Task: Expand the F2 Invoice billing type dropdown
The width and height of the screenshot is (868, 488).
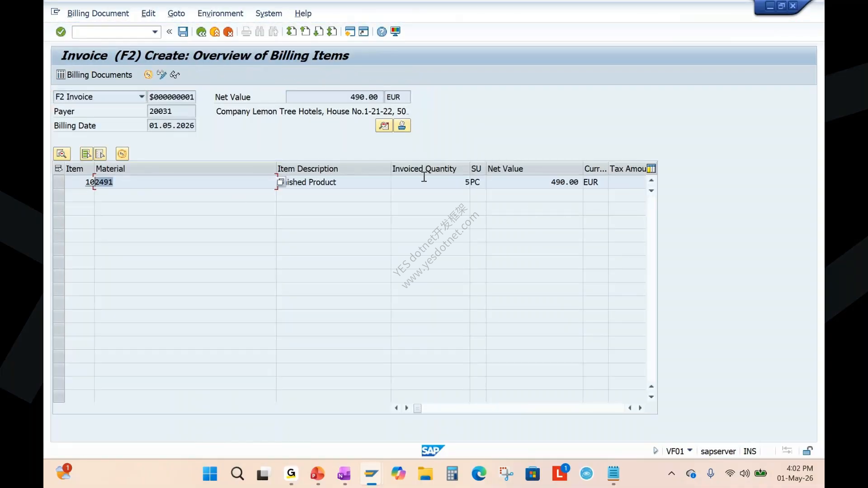Action: tap(142, 97)
